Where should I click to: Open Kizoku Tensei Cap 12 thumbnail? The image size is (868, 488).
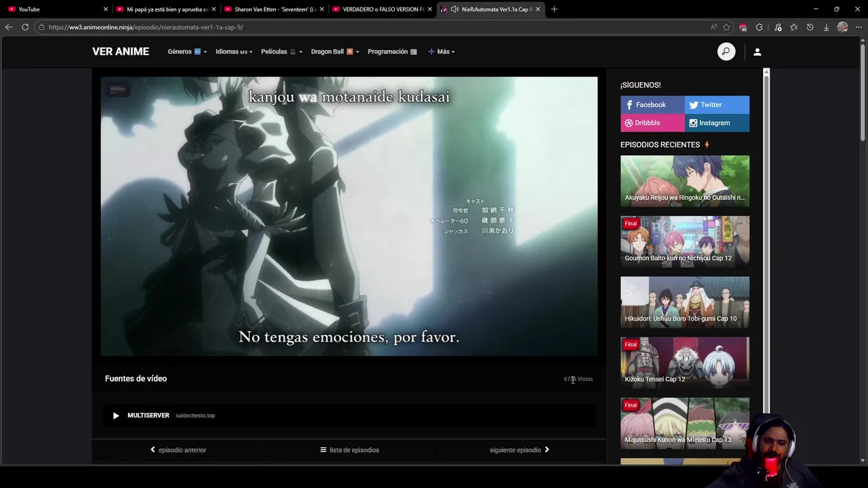[x=685, y=363]
